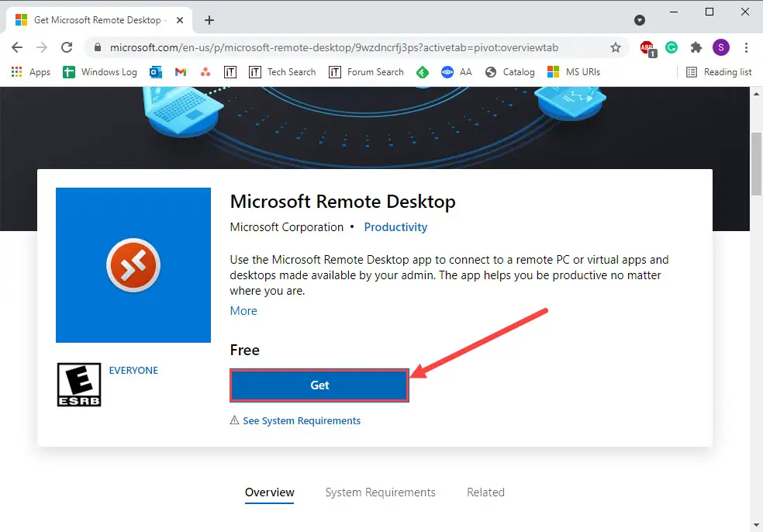Switch to the Overview tab

270,492
